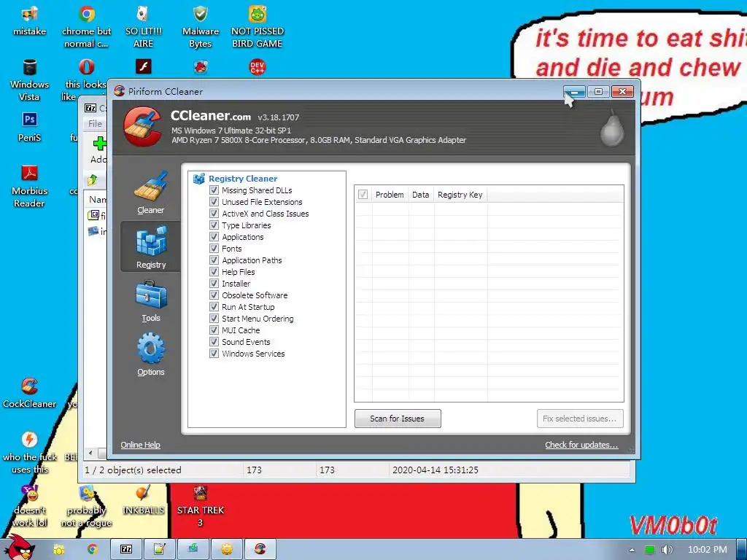Open NOT PISSED BIRD GAME icon
The height and width of the screenshot is (560, 747).
(258, 27)
